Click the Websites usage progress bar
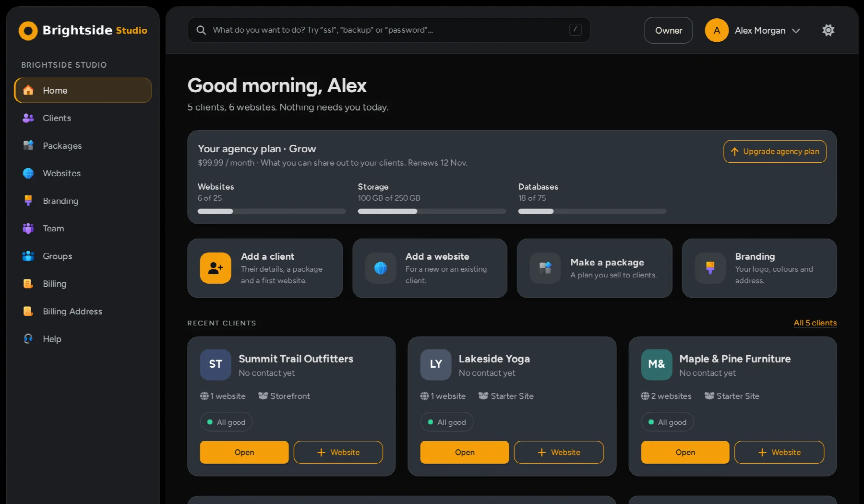The image size is (864, 504). click(272, 211)
